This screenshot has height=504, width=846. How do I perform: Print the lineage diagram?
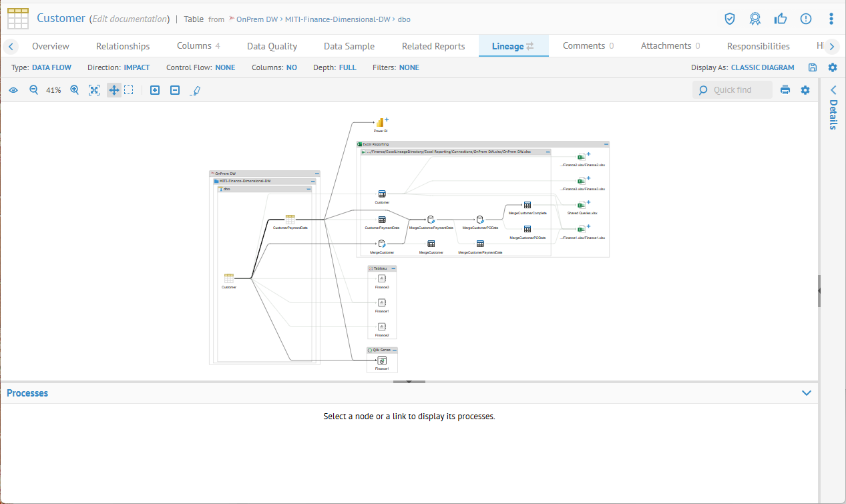[785, 90]
